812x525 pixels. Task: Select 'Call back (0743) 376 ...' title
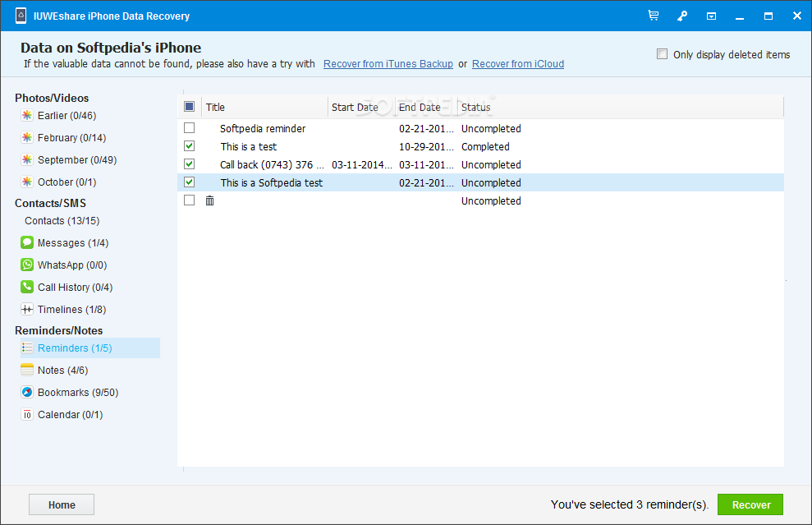pos(272,165)
